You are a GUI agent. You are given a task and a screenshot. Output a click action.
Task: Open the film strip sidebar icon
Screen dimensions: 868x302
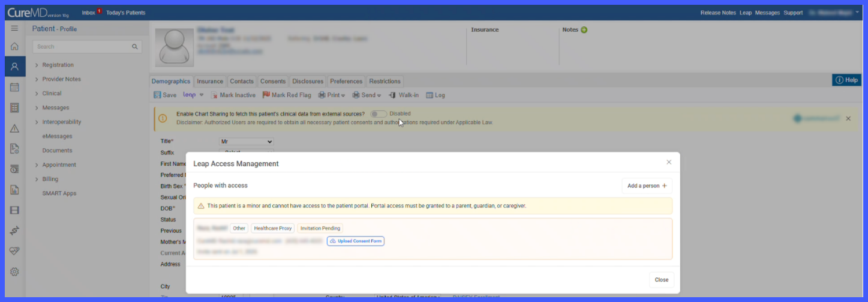point(14,210)
